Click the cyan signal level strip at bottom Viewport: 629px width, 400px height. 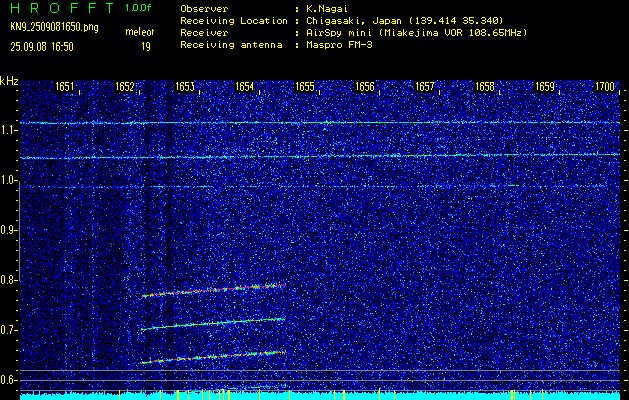tap(320, 395)
